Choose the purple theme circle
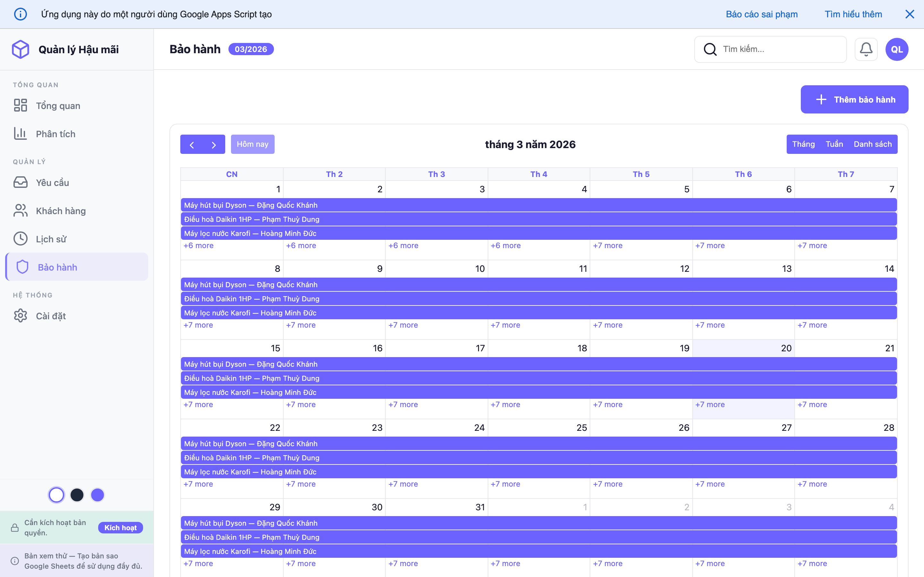 point(97,495)
